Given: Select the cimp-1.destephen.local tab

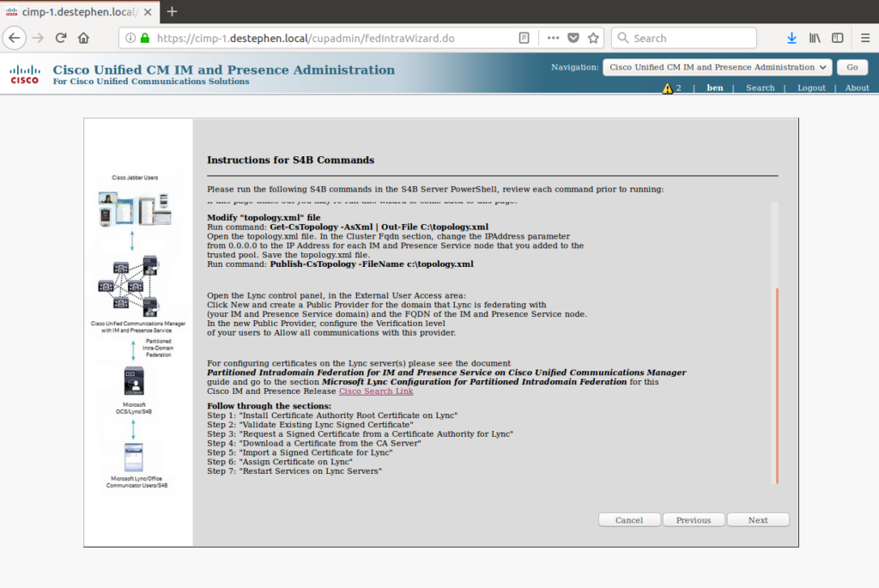Looking at the screenshot, I should click(x=80, y=12).
